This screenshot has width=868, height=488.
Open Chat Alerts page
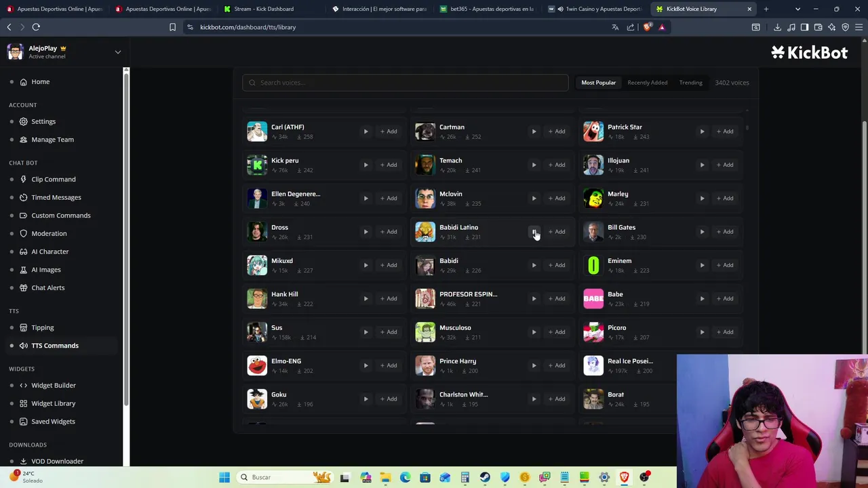pos(48,288)
